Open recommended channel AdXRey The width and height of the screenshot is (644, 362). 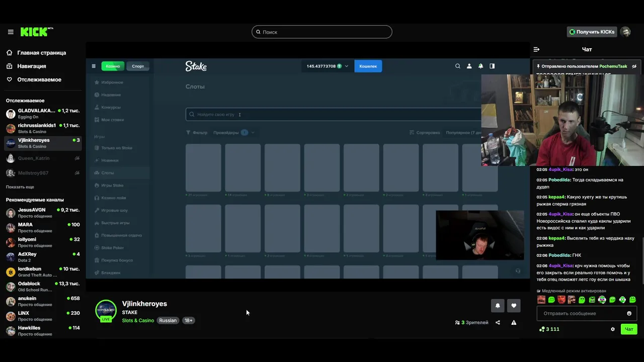pyautogui.click(x=43, y=257)
